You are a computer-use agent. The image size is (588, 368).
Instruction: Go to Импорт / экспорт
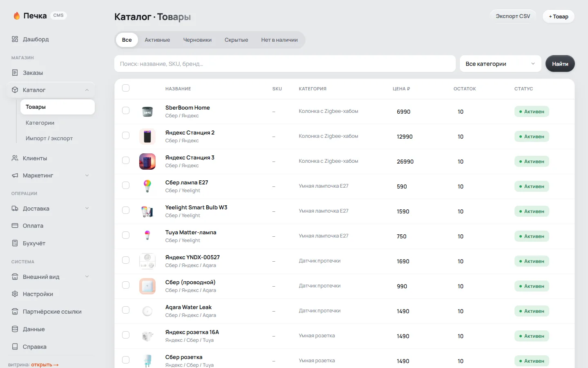pyautogui.click(x=58, y=139)
